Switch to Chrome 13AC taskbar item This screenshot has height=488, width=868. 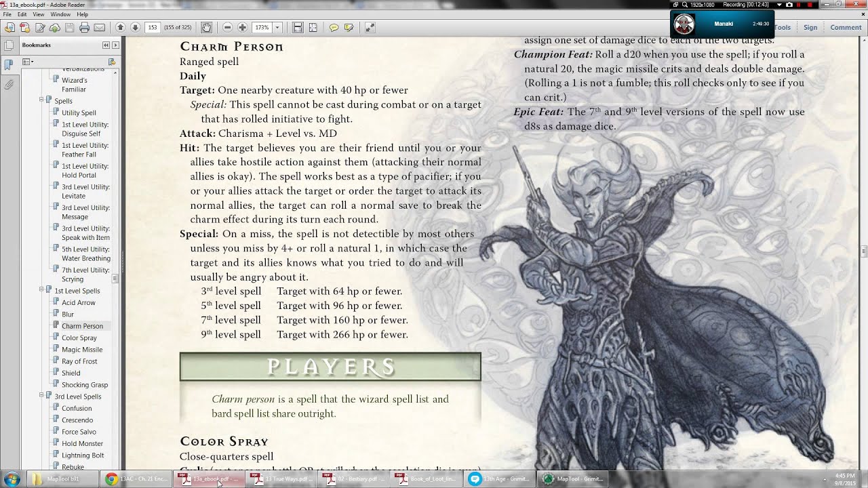[x=138, y=479]
